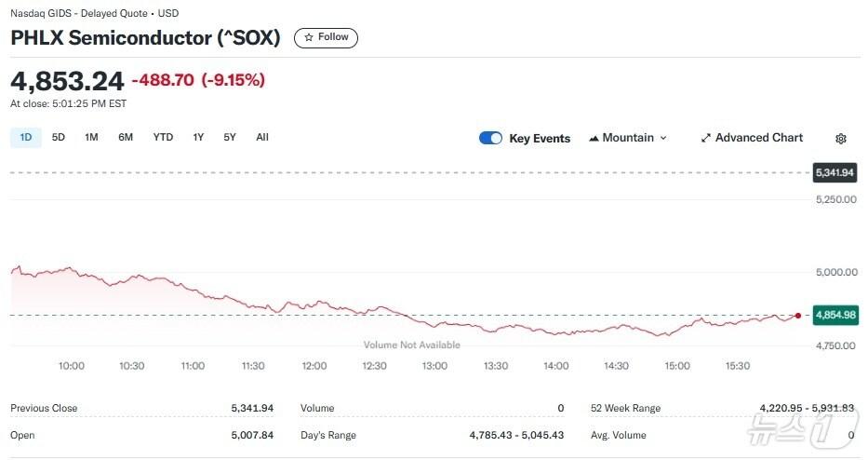Image resolution: width=868 pixels, height=460 pixels.
Task: Follow the PHLX Semiconductor index
Action: pos(326,38)
